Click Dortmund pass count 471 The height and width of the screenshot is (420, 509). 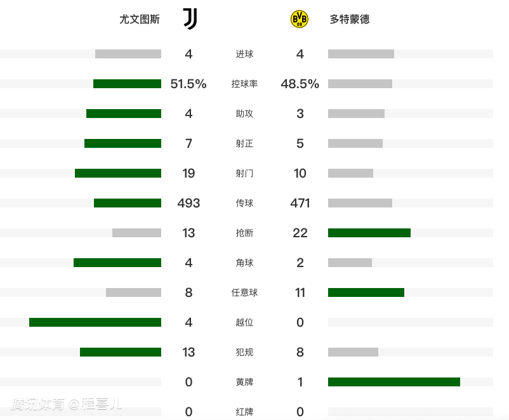point(300,203)
